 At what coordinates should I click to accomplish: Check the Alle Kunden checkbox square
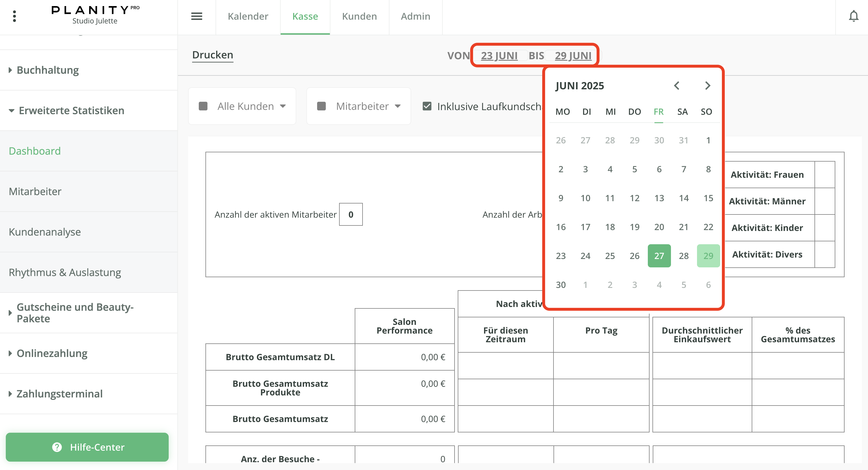click(203, 106)
